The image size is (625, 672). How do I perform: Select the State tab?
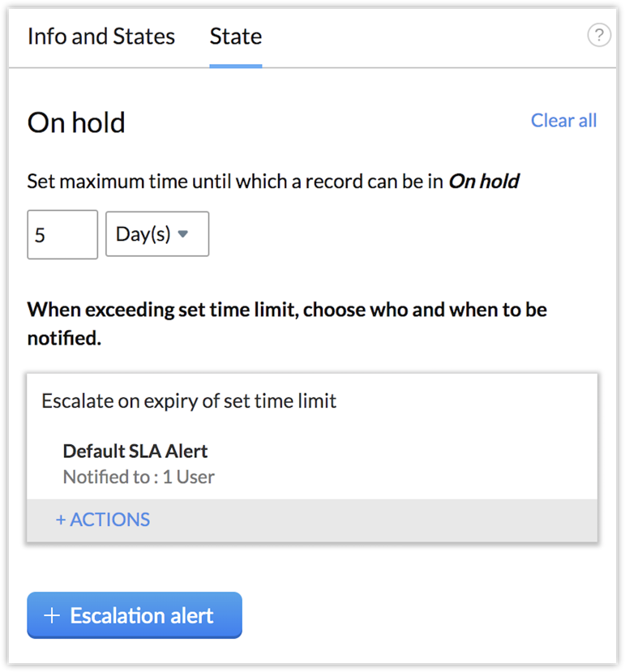point(235,36)
